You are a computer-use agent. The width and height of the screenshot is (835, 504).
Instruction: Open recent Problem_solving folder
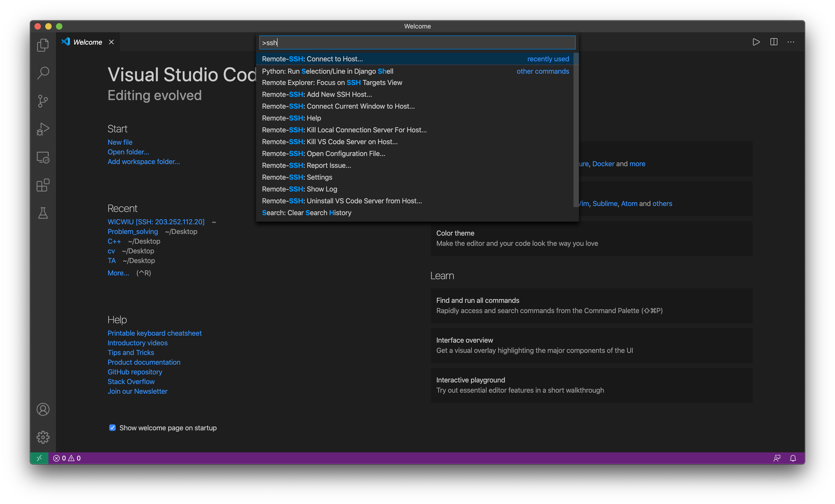[x=133, y=232]
